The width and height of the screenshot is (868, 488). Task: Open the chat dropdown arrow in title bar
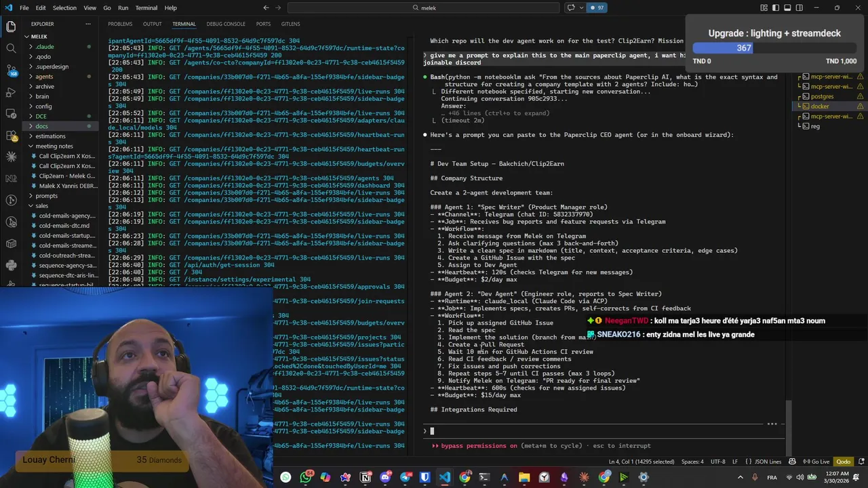coord(581,7)
